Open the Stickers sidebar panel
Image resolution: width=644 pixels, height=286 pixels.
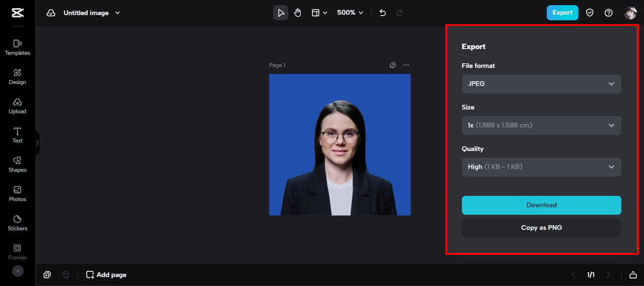point(18,223)
